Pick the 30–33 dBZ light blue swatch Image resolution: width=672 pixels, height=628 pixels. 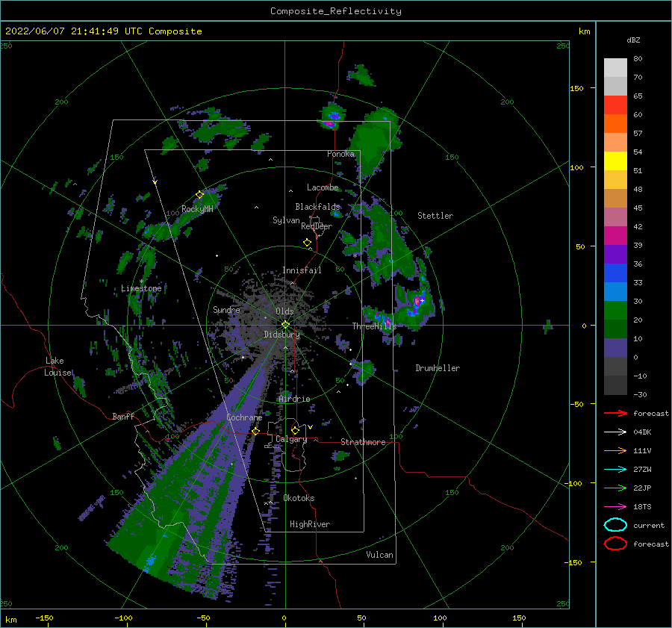coord(615,292)
